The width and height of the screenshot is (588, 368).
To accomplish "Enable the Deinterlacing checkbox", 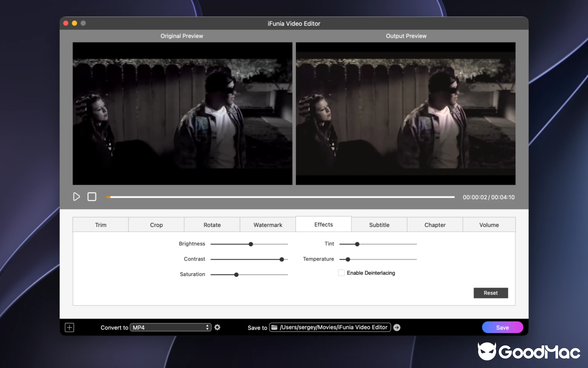I will [341, 273].
